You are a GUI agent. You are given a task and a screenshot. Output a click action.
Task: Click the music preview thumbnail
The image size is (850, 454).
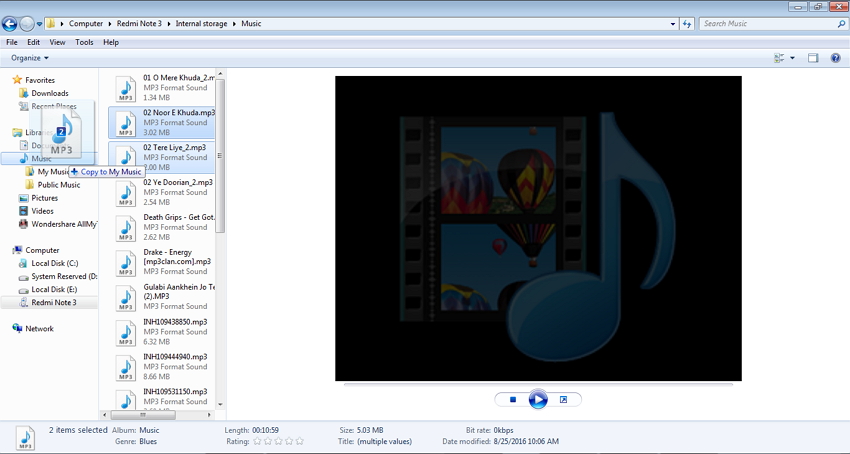click(x=538, y=228)
